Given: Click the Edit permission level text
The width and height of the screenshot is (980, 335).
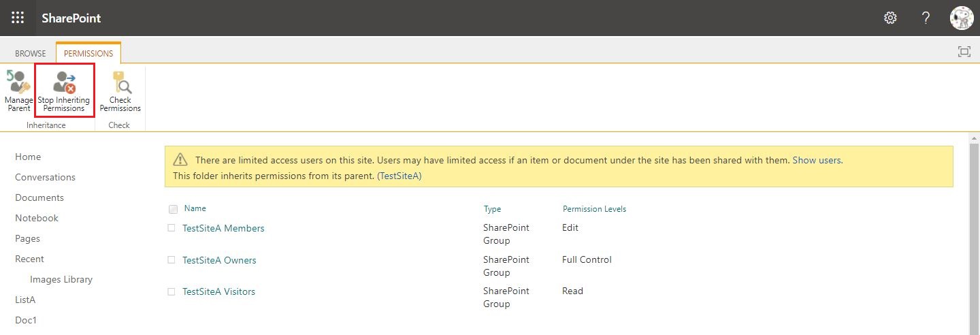Looking at the screenshot, I should point(570,227).
